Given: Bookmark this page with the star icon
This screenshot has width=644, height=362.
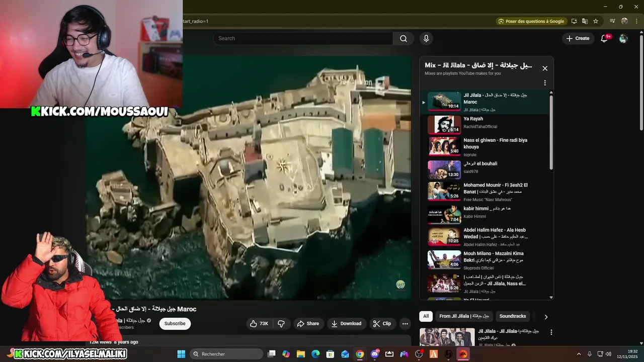Looking at the screenshot, I should point(596,21).
